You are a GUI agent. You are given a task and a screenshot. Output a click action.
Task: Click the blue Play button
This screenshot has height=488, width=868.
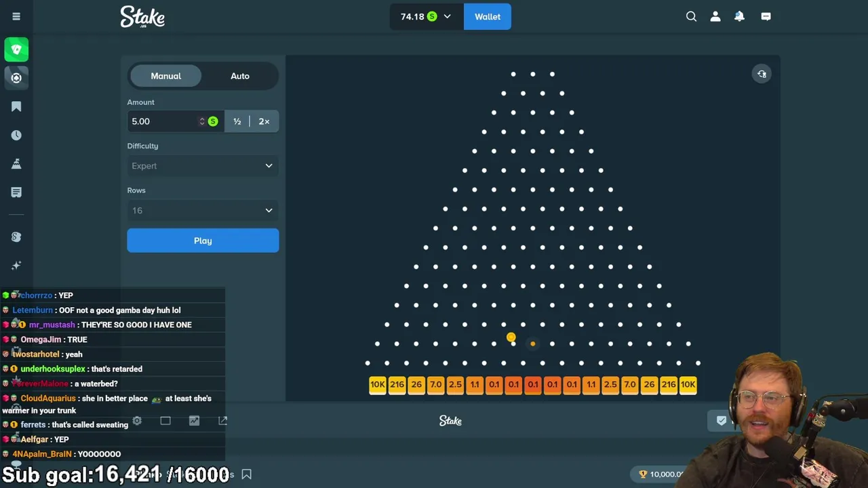tap(203, 241)
